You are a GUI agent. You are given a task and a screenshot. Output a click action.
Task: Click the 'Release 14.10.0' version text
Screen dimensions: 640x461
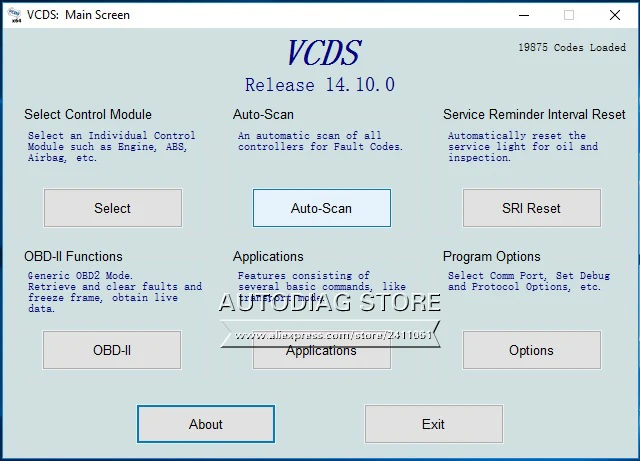[x=320, y=85]
